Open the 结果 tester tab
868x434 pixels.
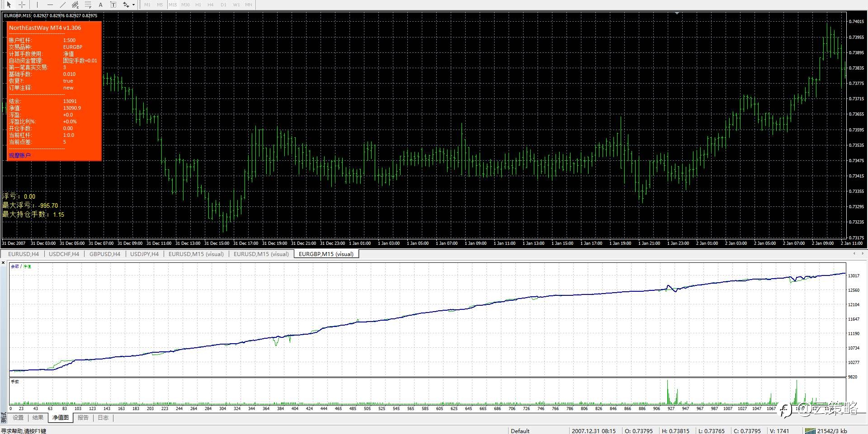click(x=38, y=418)
